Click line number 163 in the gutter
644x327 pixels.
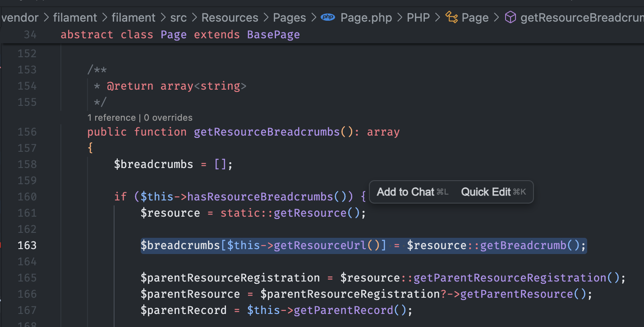[x=27, y=245]
